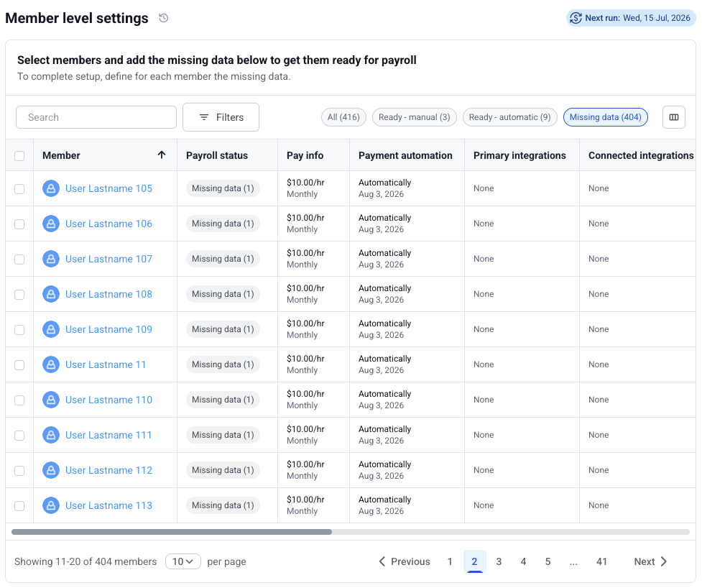The height and width of the screenshot is (588, 702).
Task: Click the pagination ellipsis
Action: [x=573, y=562]
